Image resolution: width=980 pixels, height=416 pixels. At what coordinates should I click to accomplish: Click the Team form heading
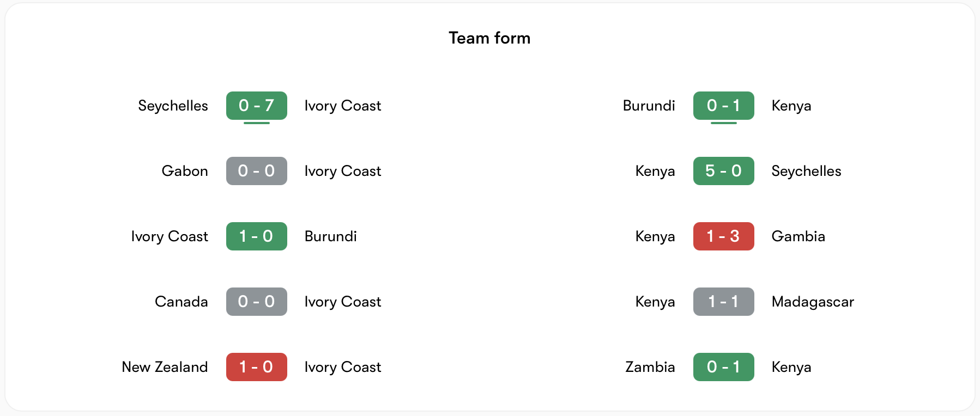(x=489, y=38)
